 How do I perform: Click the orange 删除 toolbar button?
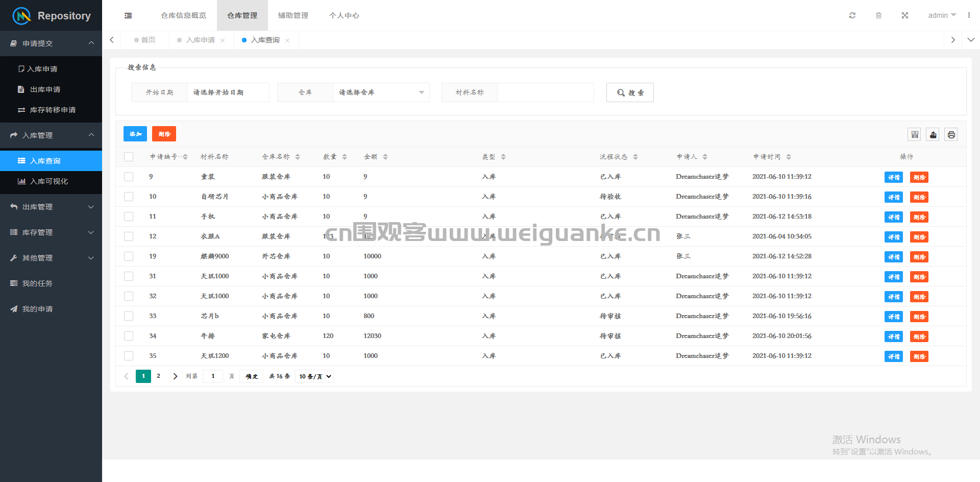[164, 134]
